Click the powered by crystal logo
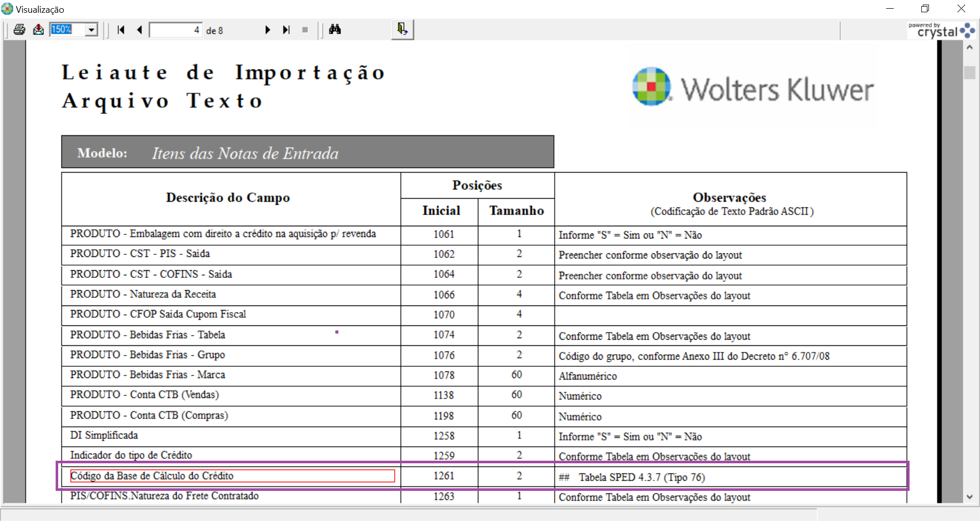This screenshot has width=980, height=521. (941, 31)
